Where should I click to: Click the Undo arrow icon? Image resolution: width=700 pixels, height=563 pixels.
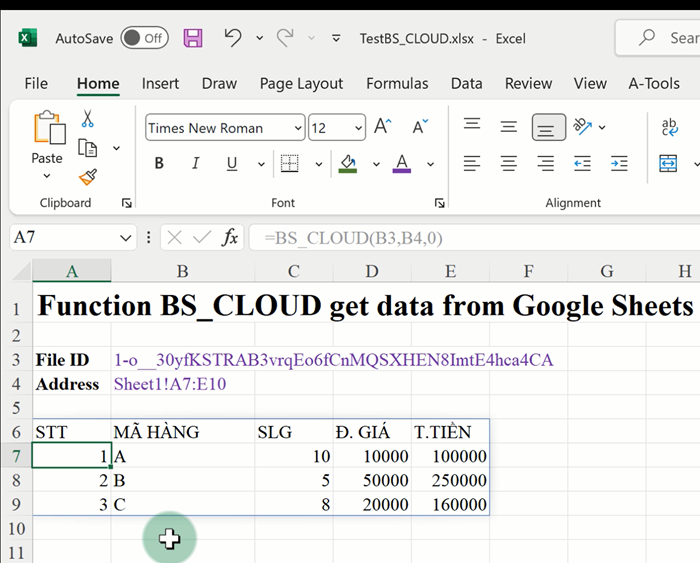pyautogui.click(x=233, y=38)
